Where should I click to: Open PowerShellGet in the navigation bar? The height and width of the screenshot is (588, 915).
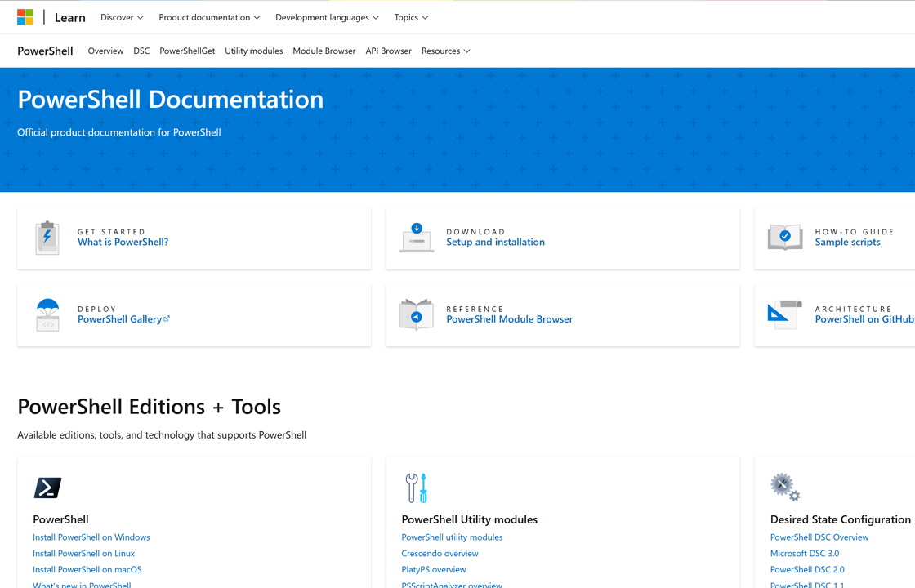(187, 51)
